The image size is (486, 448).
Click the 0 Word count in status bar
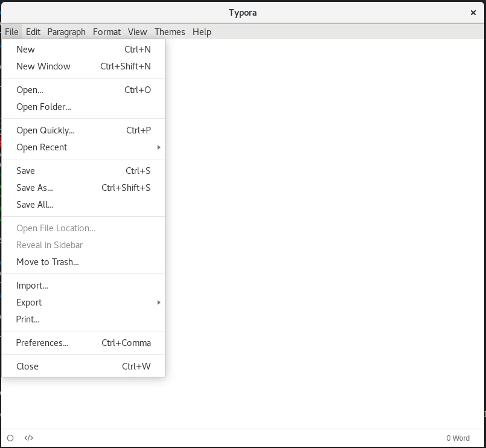pos(458,438)
